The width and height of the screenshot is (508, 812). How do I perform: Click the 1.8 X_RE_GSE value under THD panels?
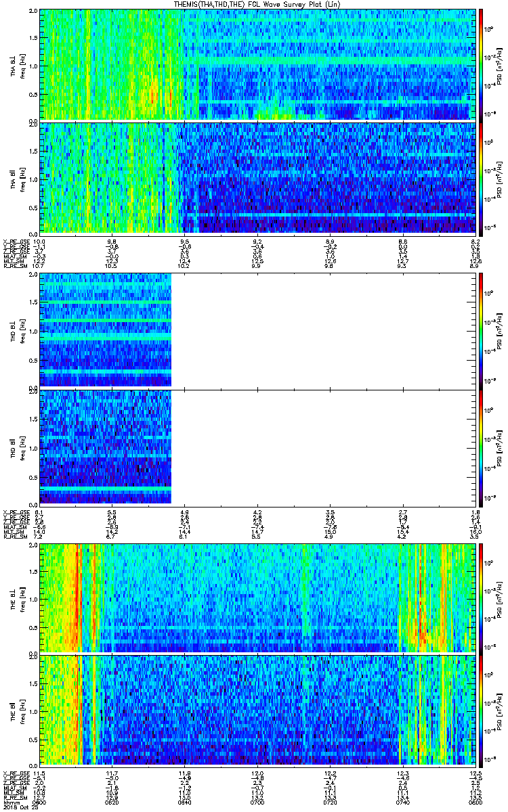(477, 513)
